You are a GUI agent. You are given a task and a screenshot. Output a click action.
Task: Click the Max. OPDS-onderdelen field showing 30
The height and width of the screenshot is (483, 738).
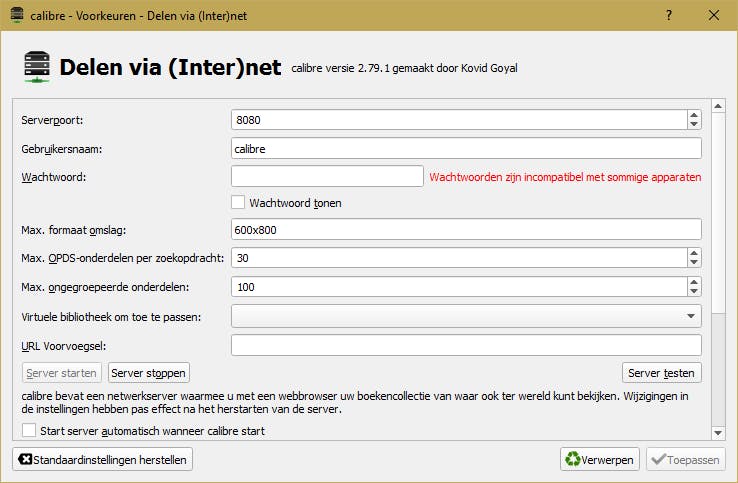(459, 258)
